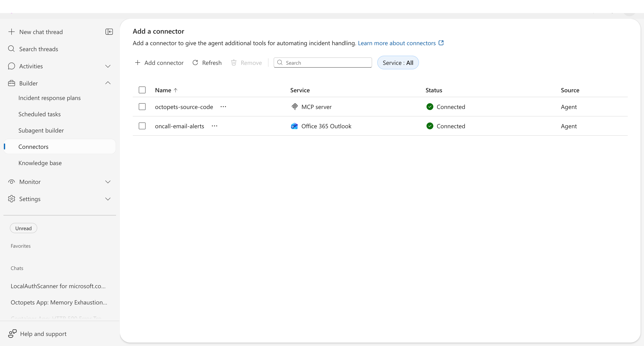This screenshot has width=644, height=346.
Task: Collapse the sidebar panel icon
Action: (x=109, y=32)
